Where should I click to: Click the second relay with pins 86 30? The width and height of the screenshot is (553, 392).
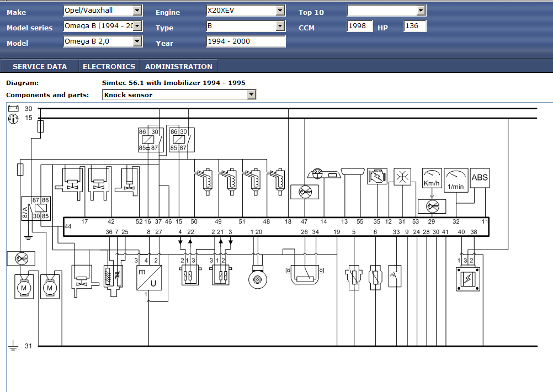tap(182, 140)
